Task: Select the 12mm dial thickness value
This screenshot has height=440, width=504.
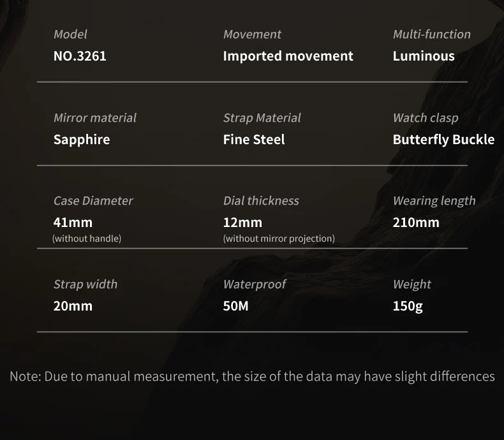Action: [242, 223]
